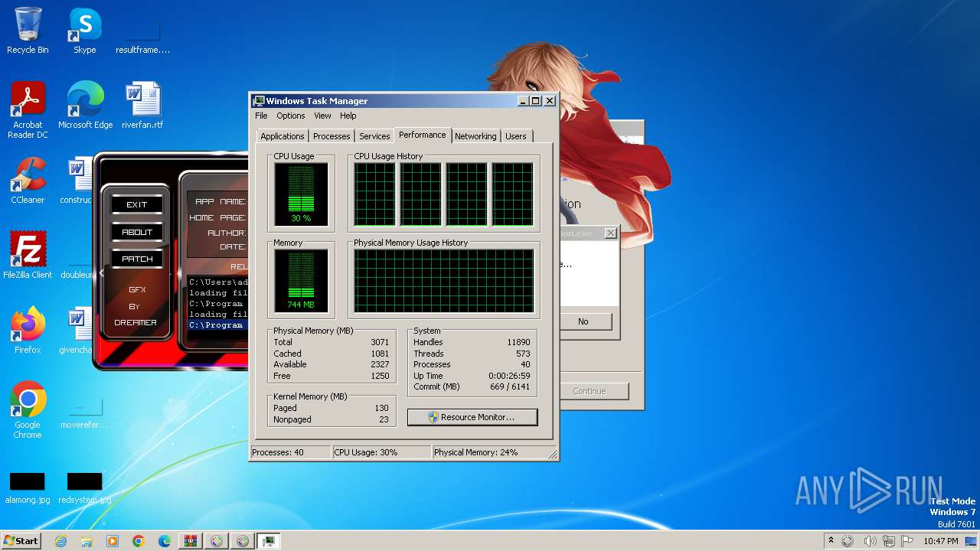Click the Threads value 573

tap(523, 354)
